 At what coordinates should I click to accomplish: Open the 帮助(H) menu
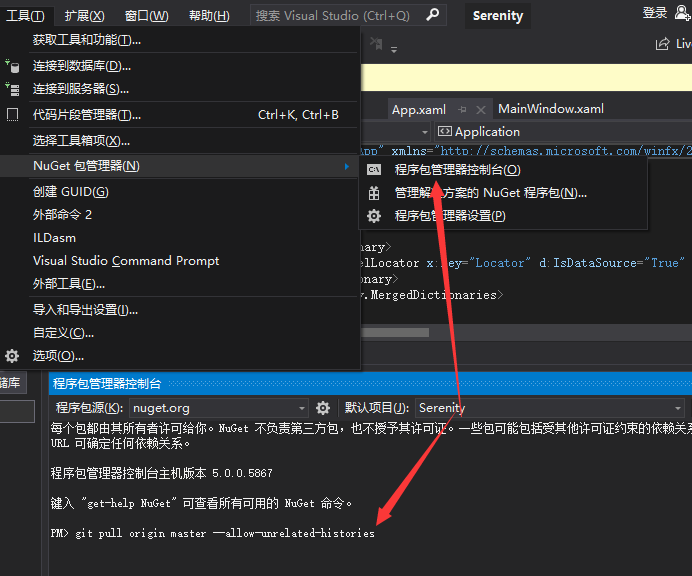coord(209,16)
